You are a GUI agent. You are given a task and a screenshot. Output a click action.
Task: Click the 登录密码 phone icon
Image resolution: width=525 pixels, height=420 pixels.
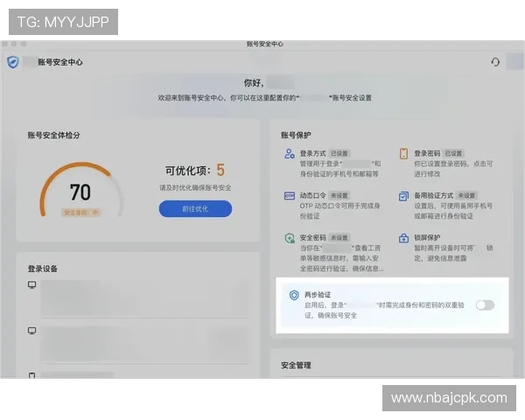tap(403, 154)
